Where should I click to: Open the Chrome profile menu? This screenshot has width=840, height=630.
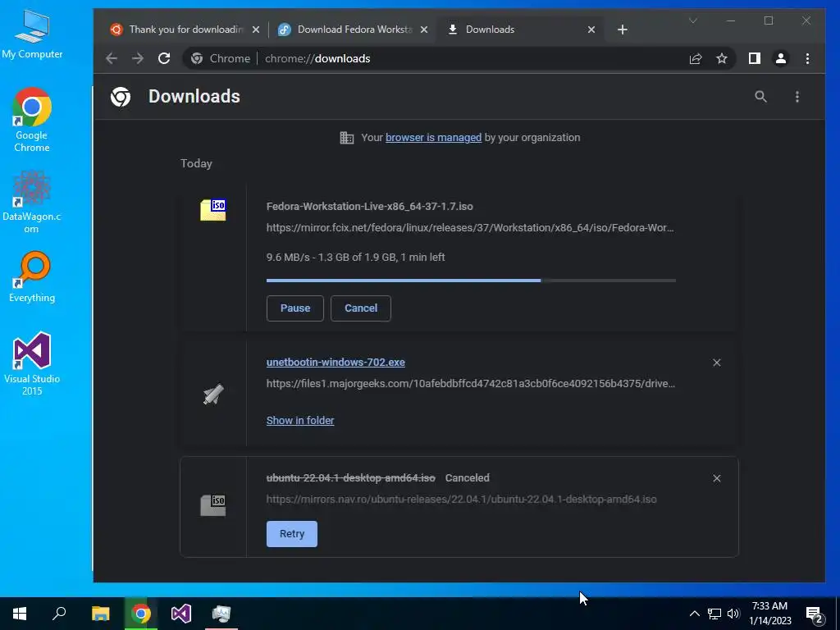coord(781,58)
